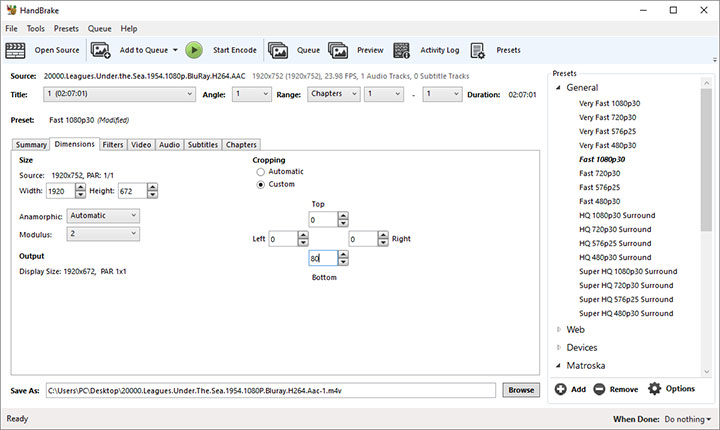Decrease the Left crop value
This screenshot has width=720, height=430.
tap(303, 243)
